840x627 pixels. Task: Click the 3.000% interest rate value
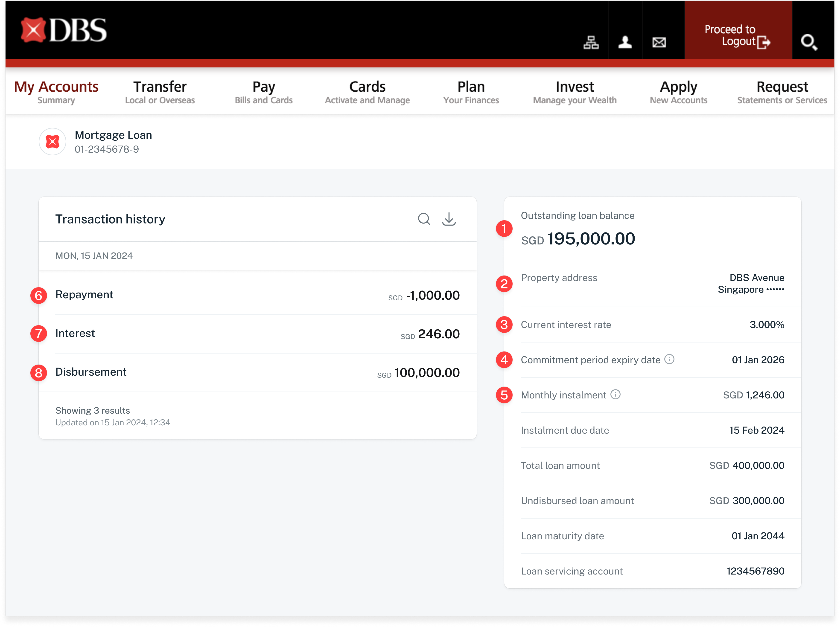pos(767,325)
